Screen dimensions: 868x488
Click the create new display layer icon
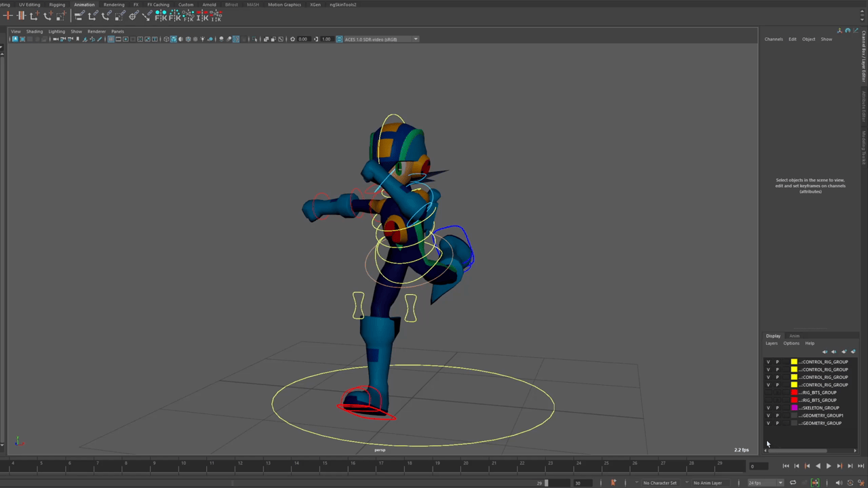coord(844,352)
